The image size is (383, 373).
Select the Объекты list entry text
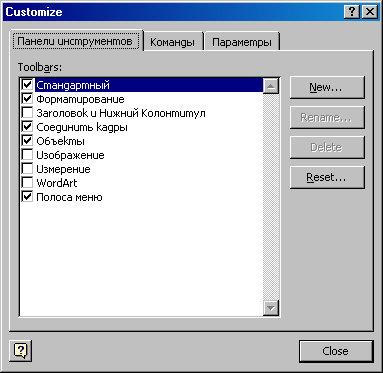pos(60,141)
